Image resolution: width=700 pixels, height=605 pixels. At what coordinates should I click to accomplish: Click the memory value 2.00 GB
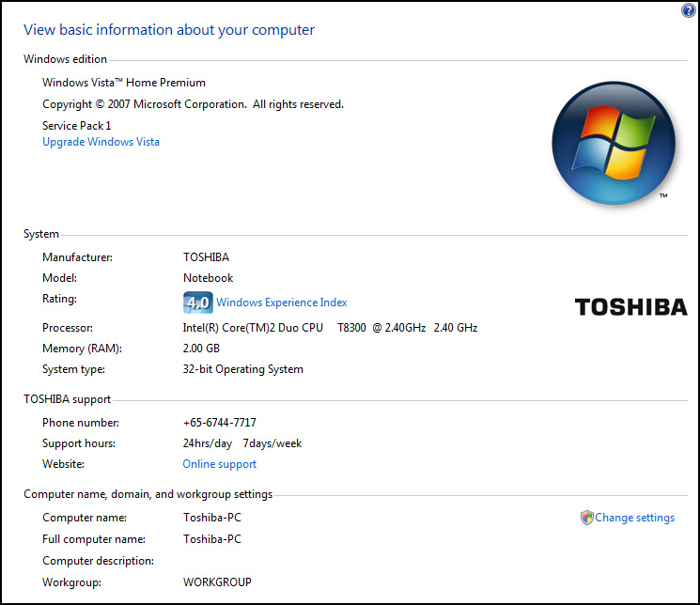[201, 349]
